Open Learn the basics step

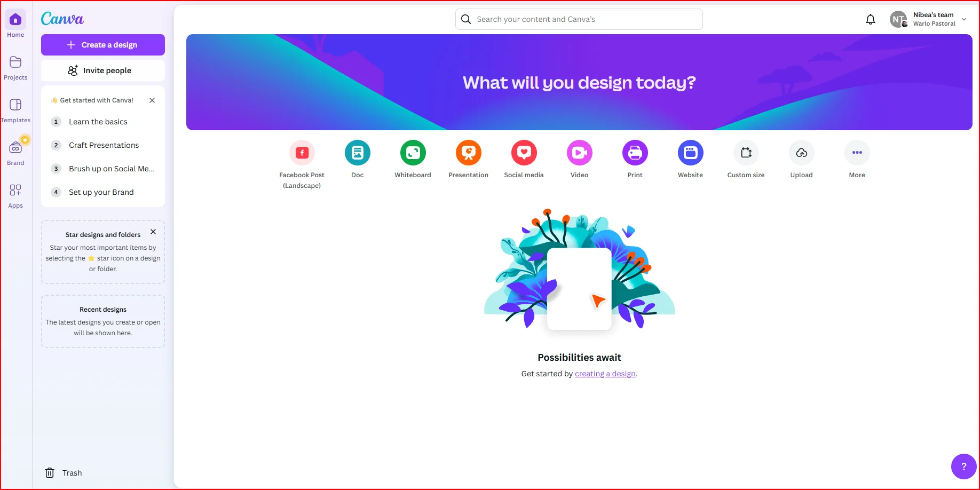pyautogui.click(x=103, y=122)
